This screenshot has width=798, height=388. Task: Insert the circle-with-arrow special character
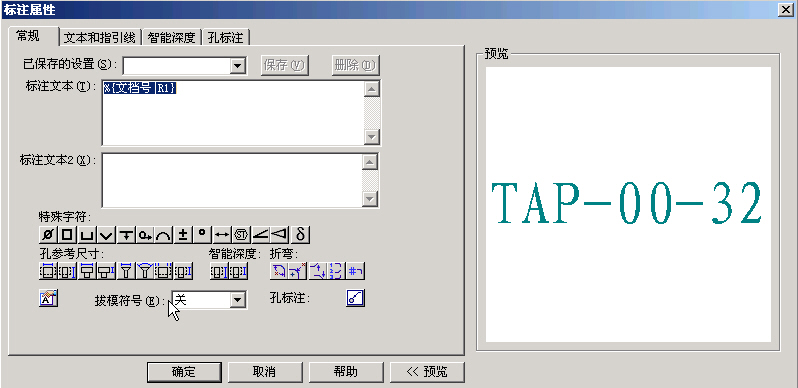point(145,235)
